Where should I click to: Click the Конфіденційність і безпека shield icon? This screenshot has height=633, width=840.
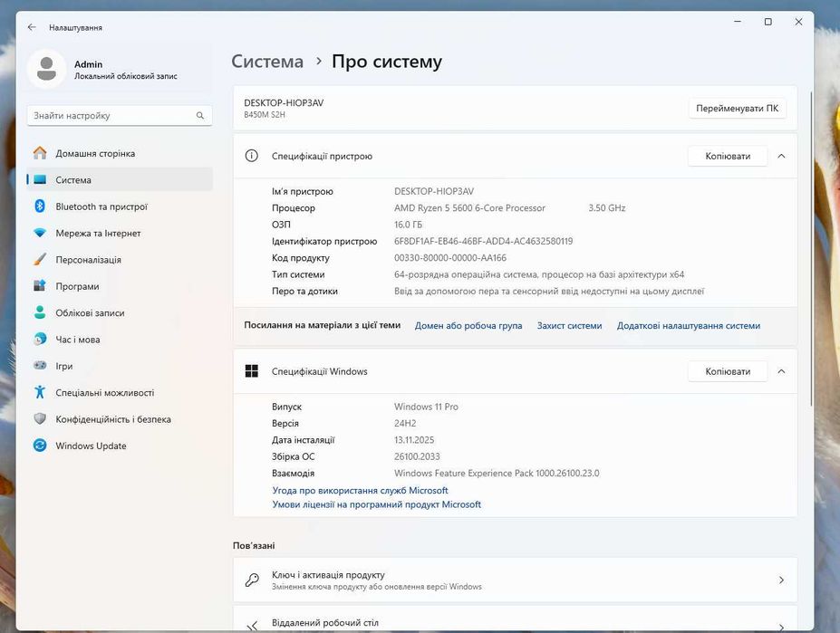(x=40, y=418)
